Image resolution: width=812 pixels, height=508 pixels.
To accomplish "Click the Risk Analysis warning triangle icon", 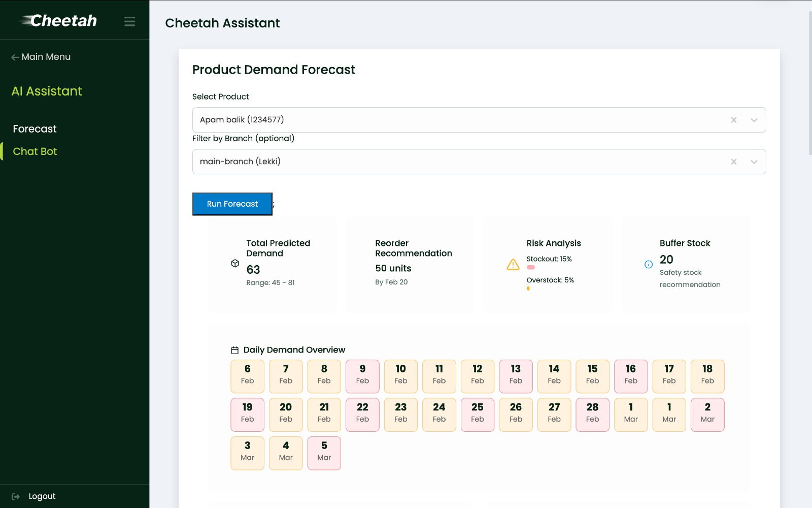I will click(x=513, y=265).
